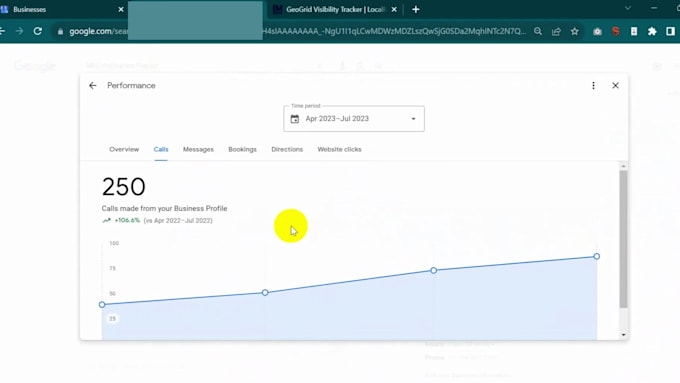Click the +106.6% change indicator
Screen dimensions: 680x383
pyautogui.click(x=121, y=220)
